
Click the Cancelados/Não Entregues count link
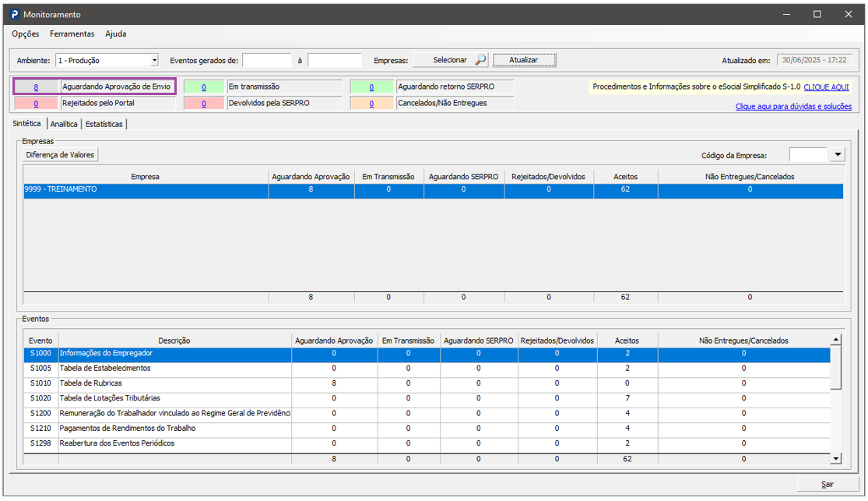(x=371, y=103)
